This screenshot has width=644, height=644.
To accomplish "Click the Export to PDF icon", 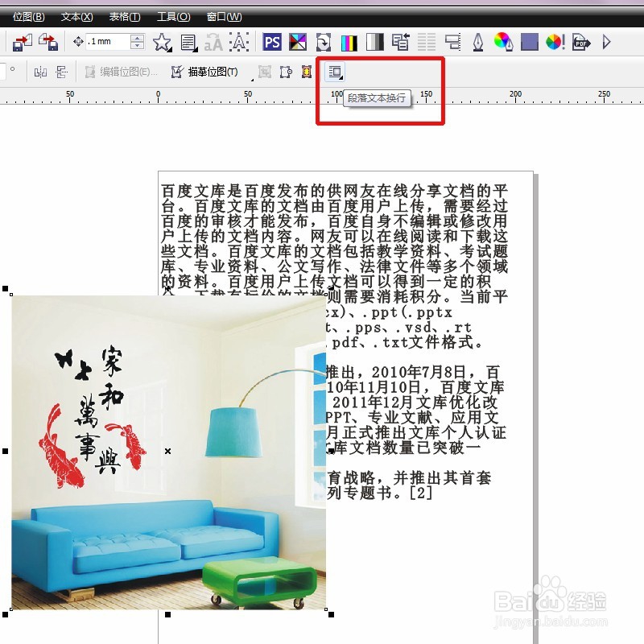I will click(581, 42).
